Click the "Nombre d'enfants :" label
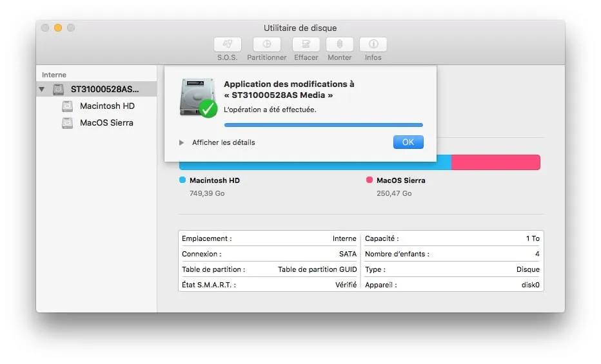601x364 pixels. click(x=397, y=254)
